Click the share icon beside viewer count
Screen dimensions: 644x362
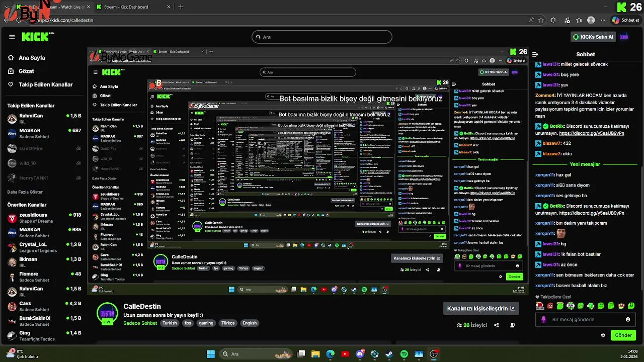497,325
